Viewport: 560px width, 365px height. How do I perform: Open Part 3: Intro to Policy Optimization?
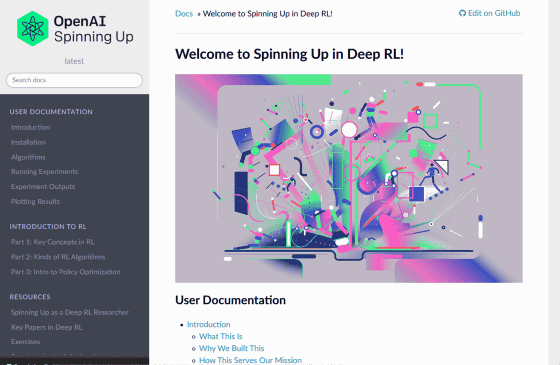(65, 272)
